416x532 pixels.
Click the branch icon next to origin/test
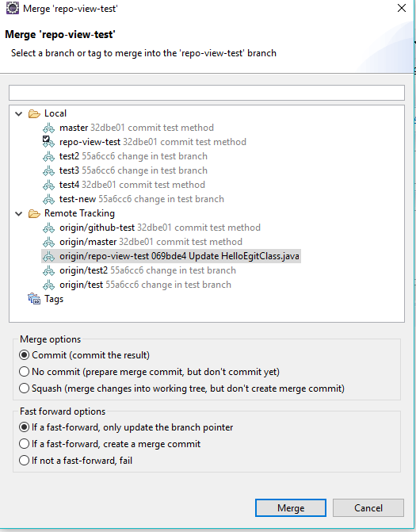48,285
